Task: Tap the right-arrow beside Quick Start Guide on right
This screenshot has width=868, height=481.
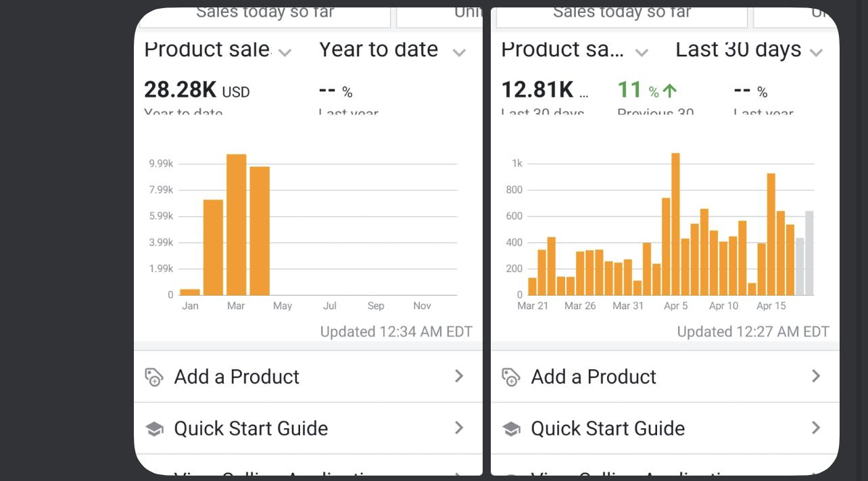Action: pos(817,428)
